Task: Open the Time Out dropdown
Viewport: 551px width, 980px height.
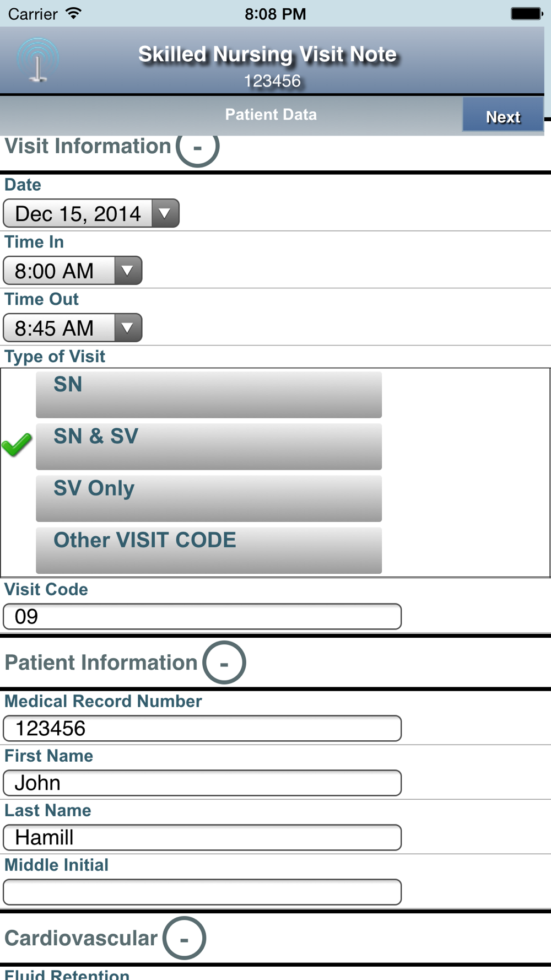Action: tap(73, 328)
